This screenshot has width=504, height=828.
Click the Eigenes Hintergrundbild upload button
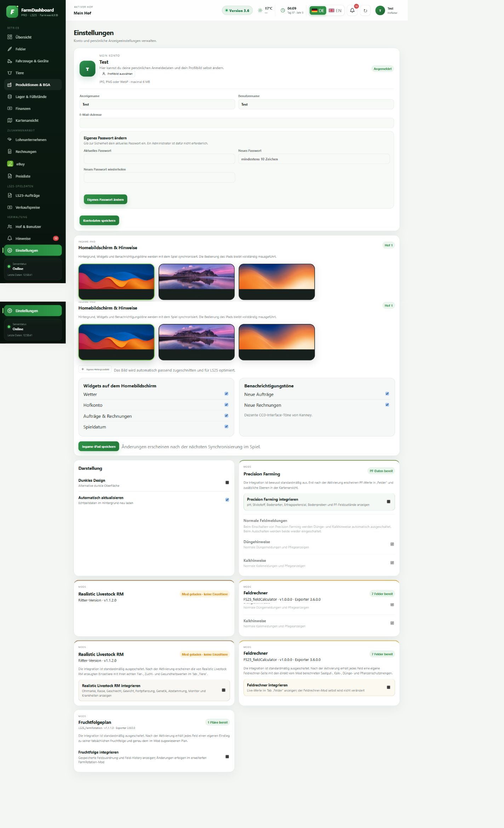pyautogui.click(x=95, y=369)
